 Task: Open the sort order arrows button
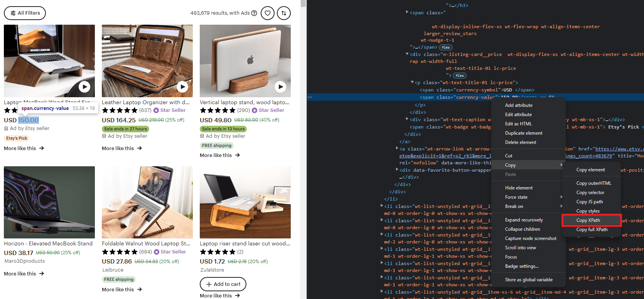click(284, 13)
